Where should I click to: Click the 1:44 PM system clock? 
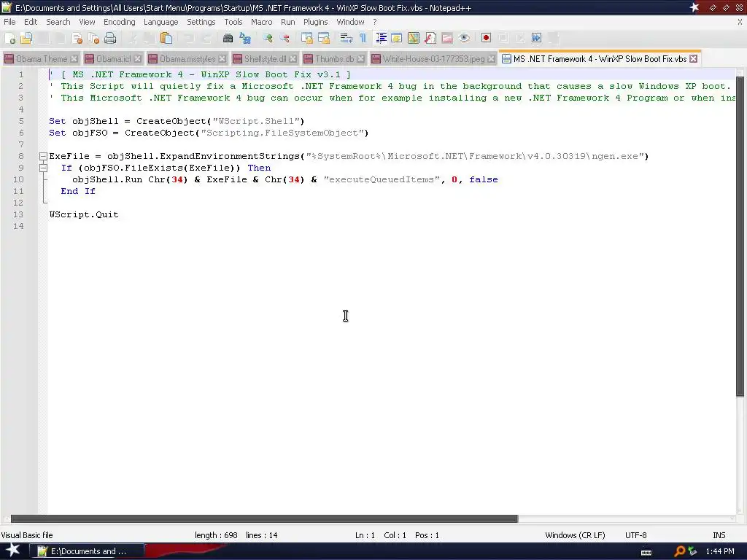[720, 551]
